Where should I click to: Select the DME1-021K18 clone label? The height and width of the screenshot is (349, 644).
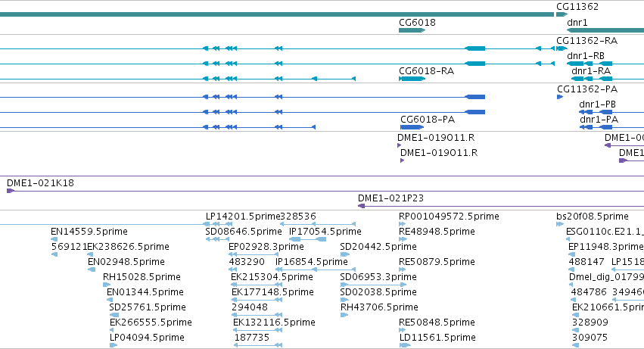(x=40, y=183)
